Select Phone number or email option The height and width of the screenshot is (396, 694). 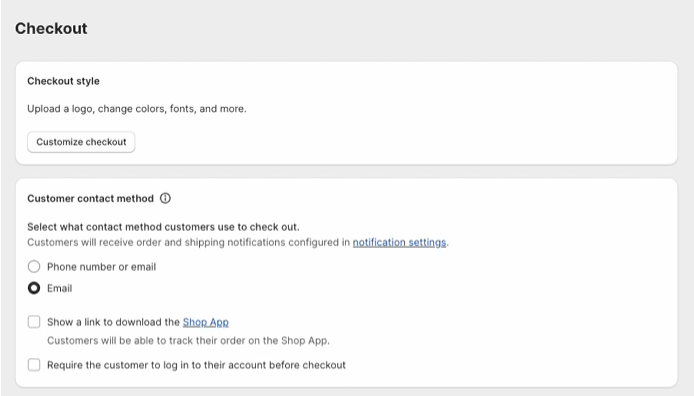pyautogui.click(x=34, y=267)
